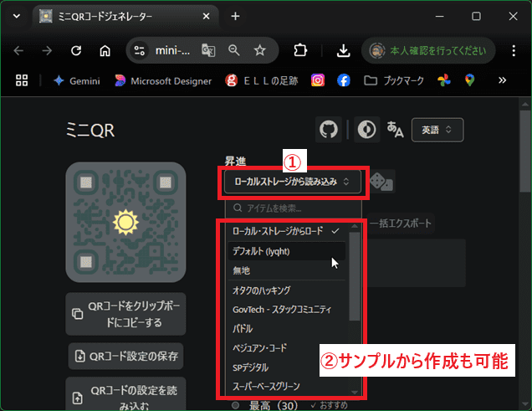Click the browser translate page icon

pos(208,50)
